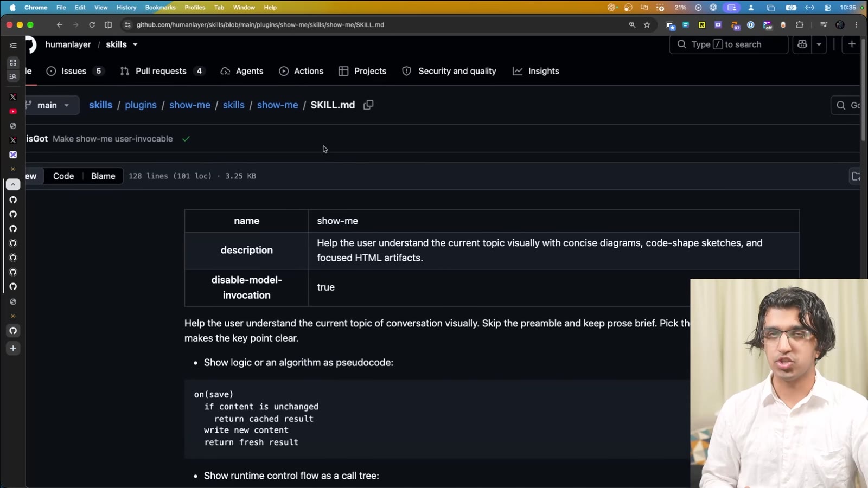
Task: Open the yellow R extension icon
Action: coord(702,25)
